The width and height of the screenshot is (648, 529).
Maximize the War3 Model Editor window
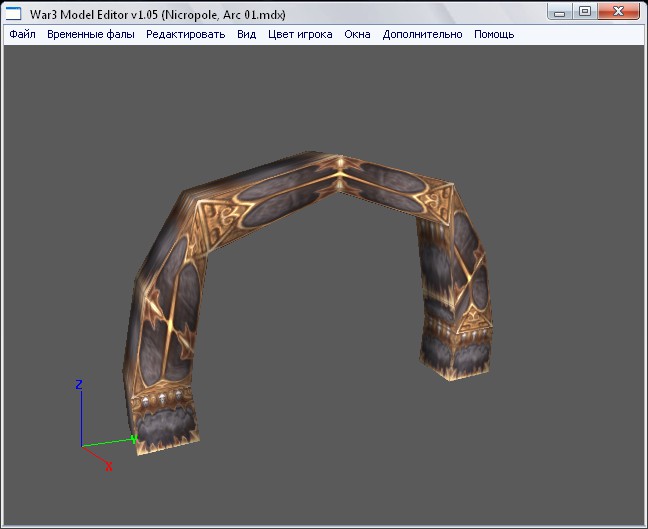coord(584,12)
